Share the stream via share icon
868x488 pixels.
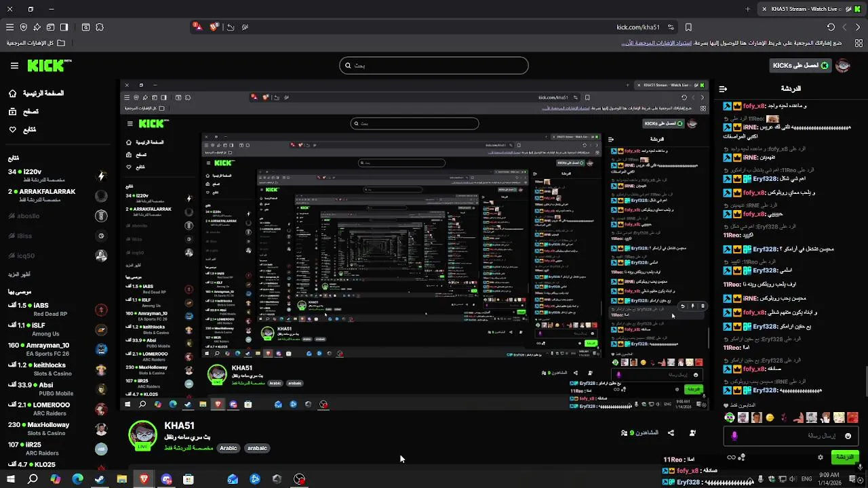tap(671, 433)
